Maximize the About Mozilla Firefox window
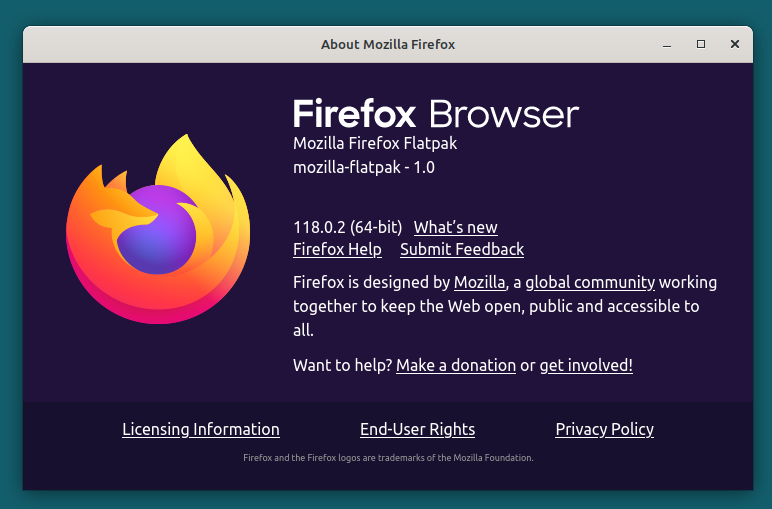This screenshot has width=772, height=509. [701, 44]
